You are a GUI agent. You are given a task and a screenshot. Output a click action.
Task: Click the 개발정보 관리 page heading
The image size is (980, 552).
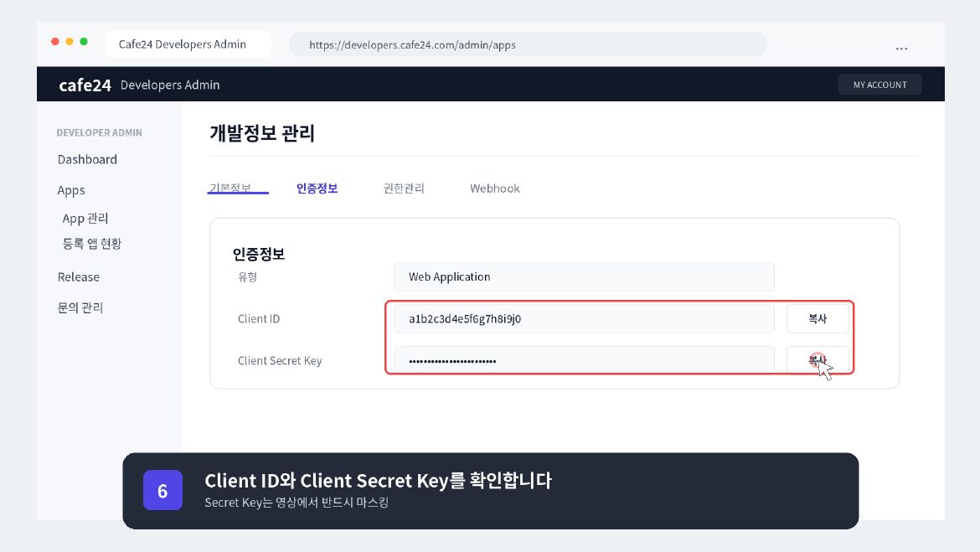[262, 133]
